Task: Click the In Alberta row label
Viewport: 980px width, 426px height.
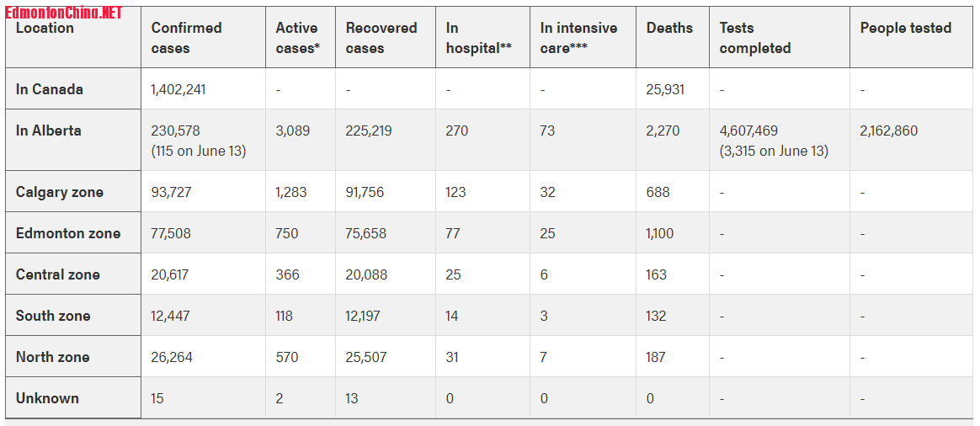Action: coord(49,130)
